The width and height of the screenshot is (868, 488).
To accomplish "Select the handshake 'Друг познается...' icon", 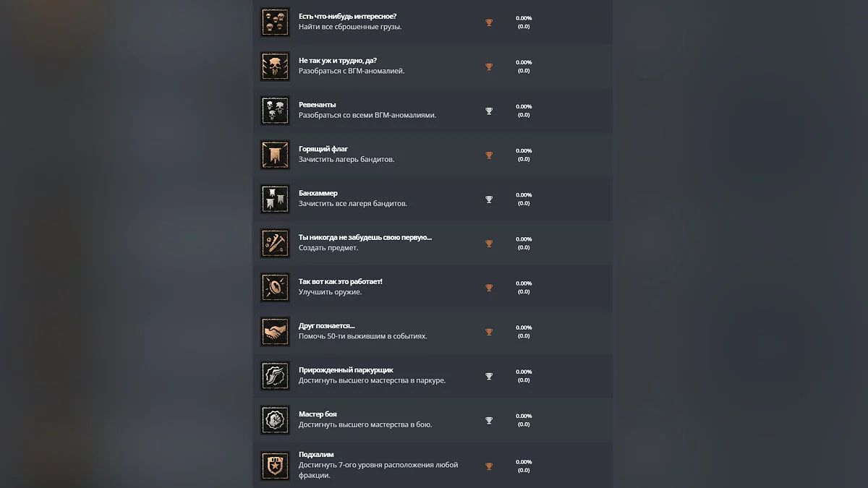I will coord(275,332).
